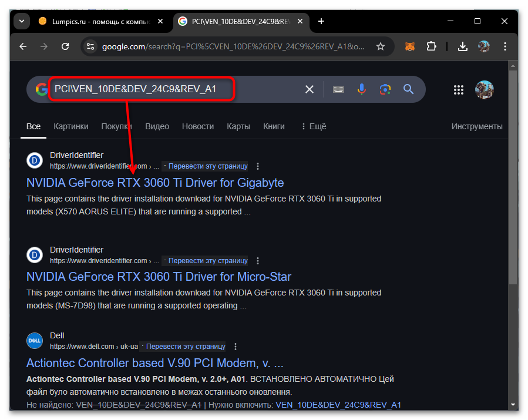The height and width of the screenshot is (420, 528).
Task: Translate the Dell result page
Action: coord(186,346)
